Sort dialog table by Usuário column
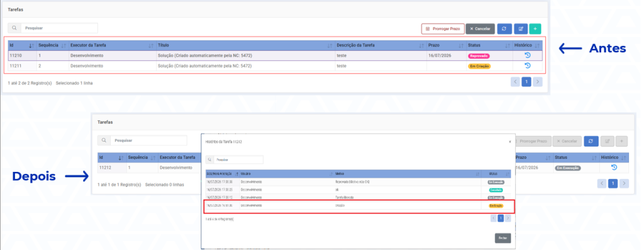 tap(286, 174)
